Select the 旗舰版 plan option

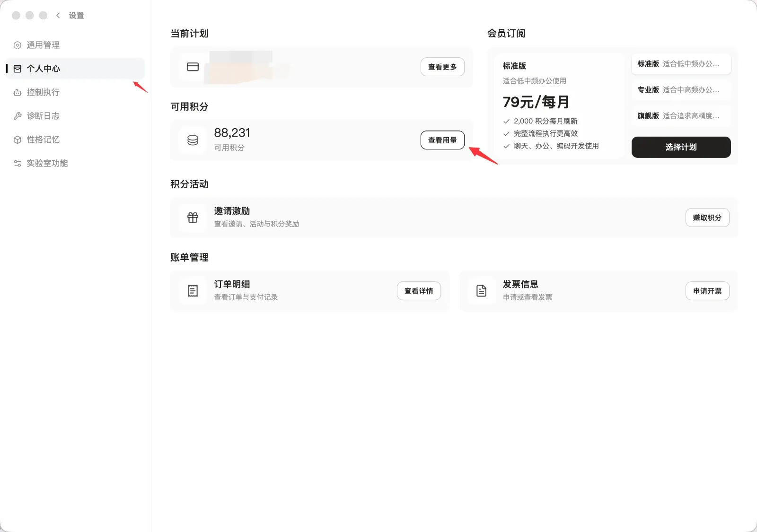[x=681, y=116]
